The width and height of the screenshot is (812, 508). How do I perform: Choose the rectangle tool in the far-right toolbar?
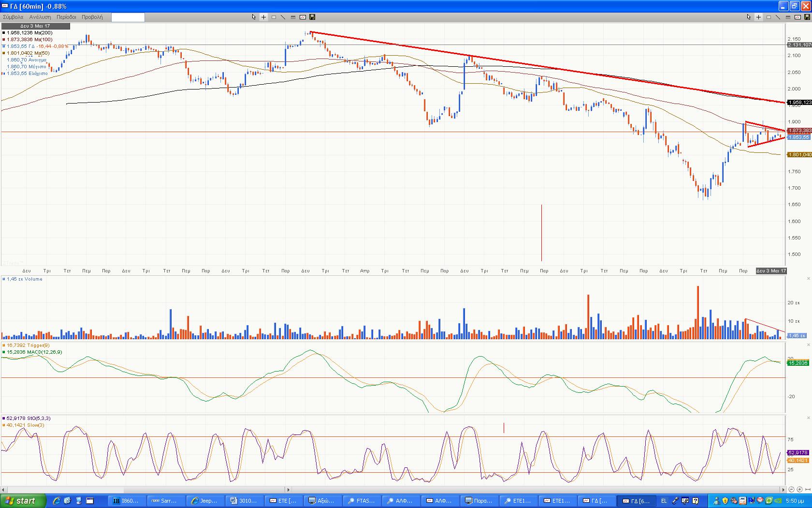(768, 17)
